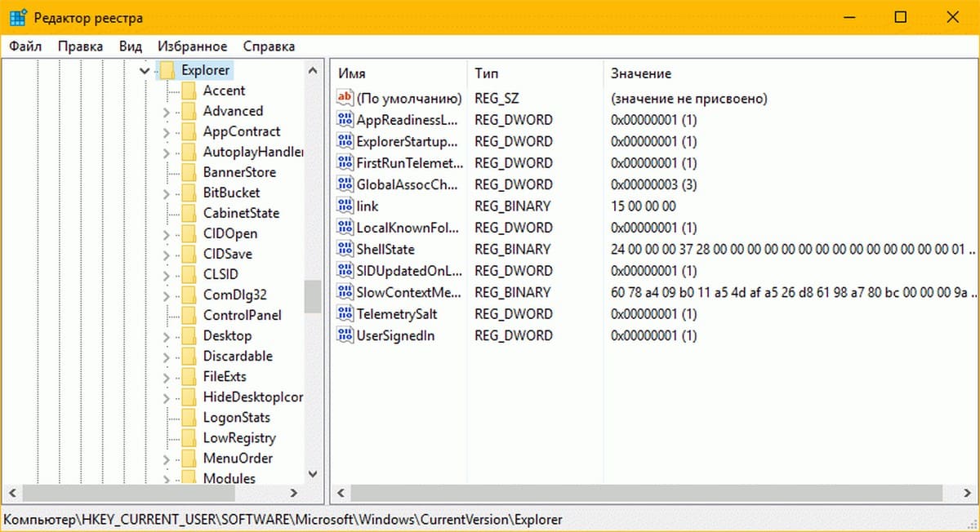The image size is (980, 532).
Task: Click the 15 00 00 00 value cell
Action: pyautogui.click(x=644, y=206)
